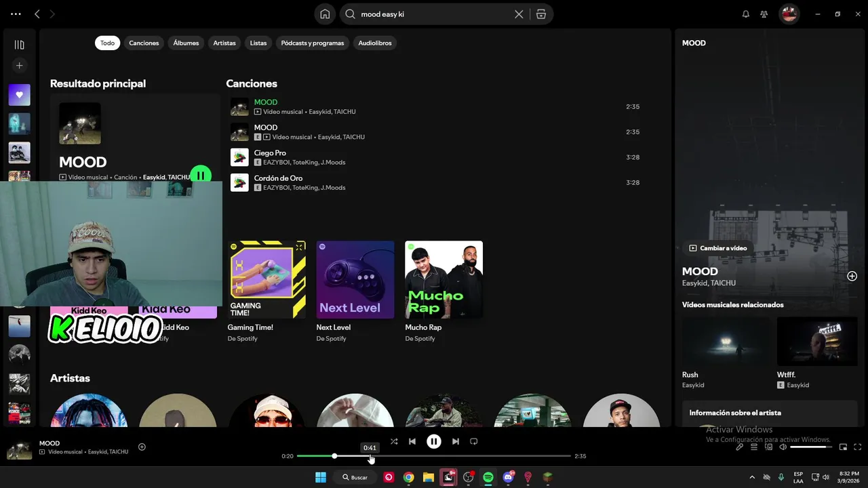Enter fullscreen mode icon
This screenshot has height=488, width=868.
858,447
